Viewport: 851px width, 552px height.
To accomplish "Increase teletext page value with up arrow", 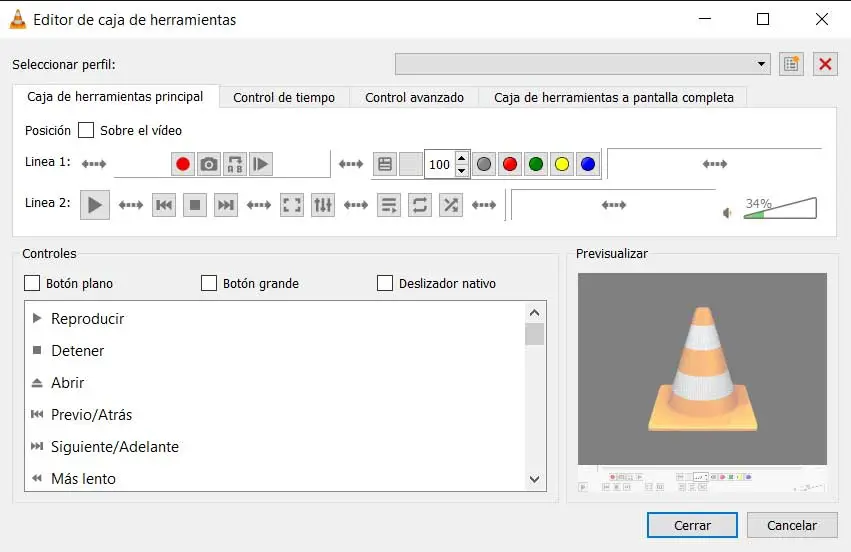I will pyautogui.click(x=461, y=158).
